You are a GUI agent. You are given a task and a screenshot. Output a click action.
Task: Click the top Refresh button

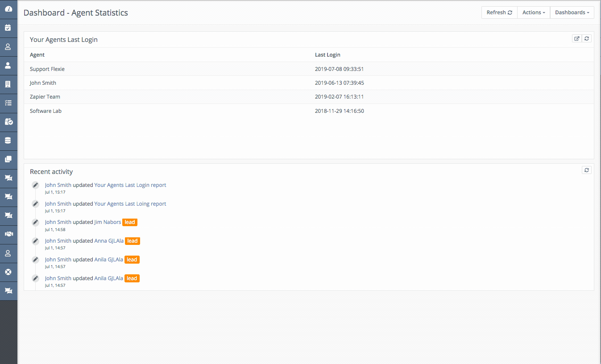pyautogui.click(x=499, y=12)
